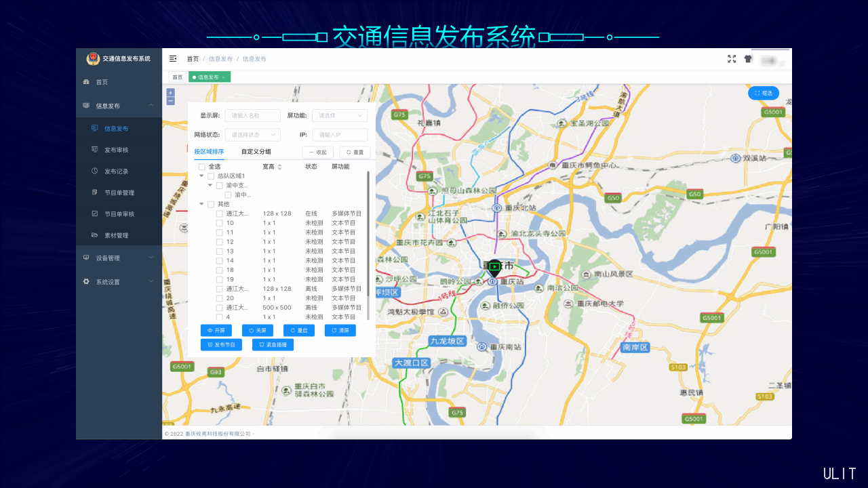The image size is (868, 488).
Task: Switch to the 自定义分组 tab
Action: tap(256, 152)
